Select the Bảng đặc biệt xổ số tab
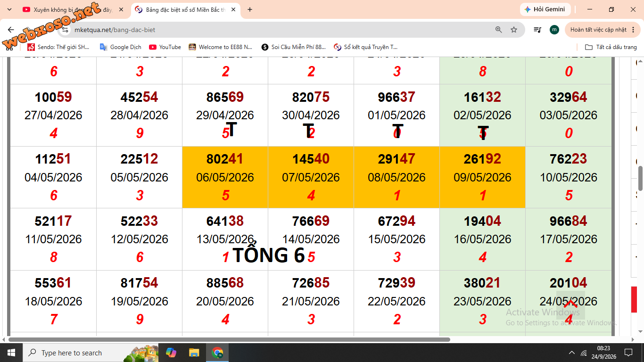 point(185,9)
